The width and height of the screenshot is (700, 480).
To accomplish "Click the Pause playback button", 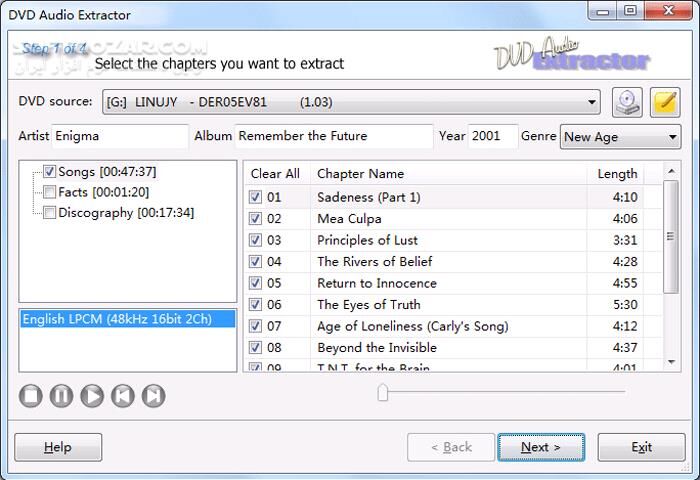I will [x=62, y=396].
